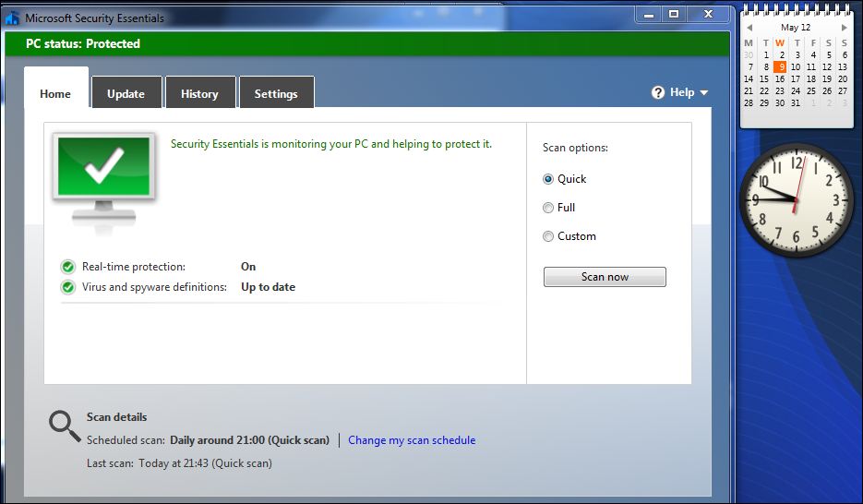Click the Real-time protection green check icon

click(68, 267)
